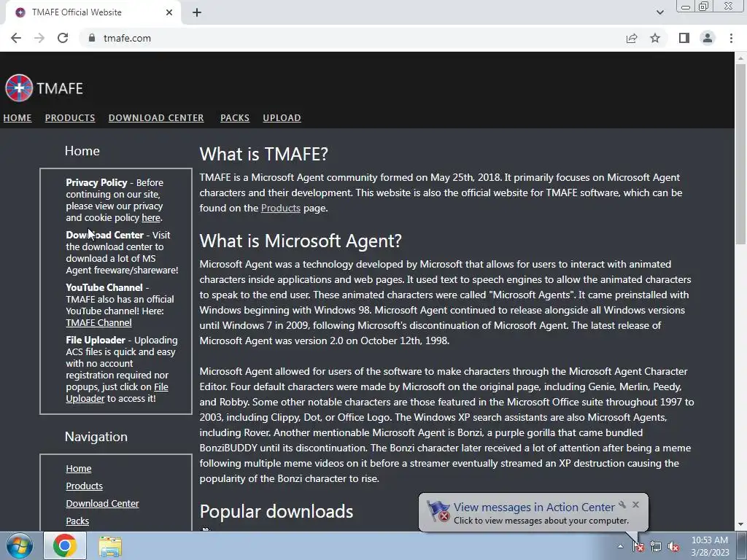747x560 pixels.
Task: Open PACKS in top navigation
Action: [x=235, y=117]
